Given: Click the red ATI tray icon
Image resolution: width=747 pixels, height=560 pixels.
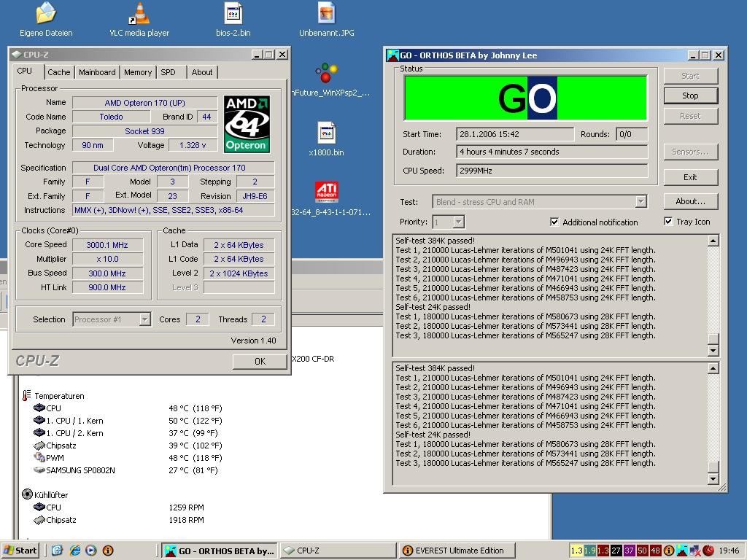Looking at the screenshot, I should 708,551.
